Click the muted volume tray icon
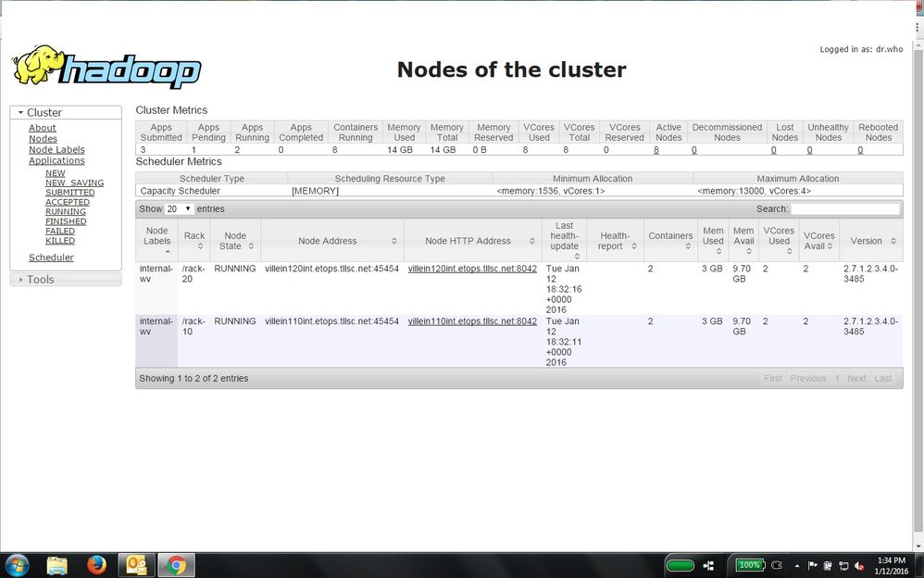The height and width of the screenshot is (578, 924). [858, 566]
